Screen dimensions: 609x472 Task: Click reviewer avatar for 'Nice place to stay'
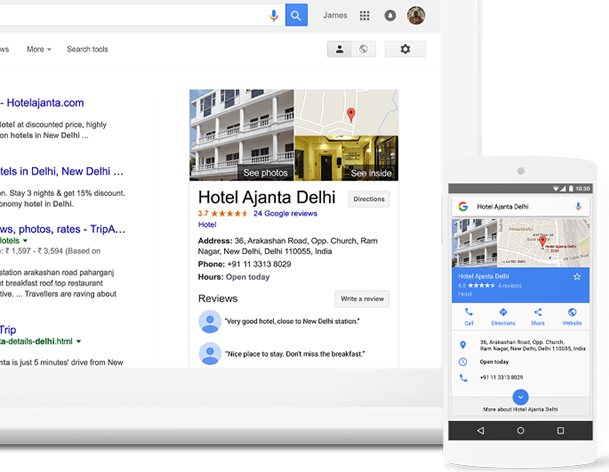(x=210, y=354)
